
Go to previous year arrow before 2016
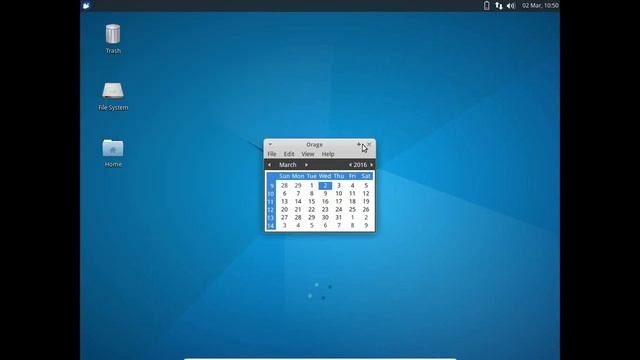point(350,164)
